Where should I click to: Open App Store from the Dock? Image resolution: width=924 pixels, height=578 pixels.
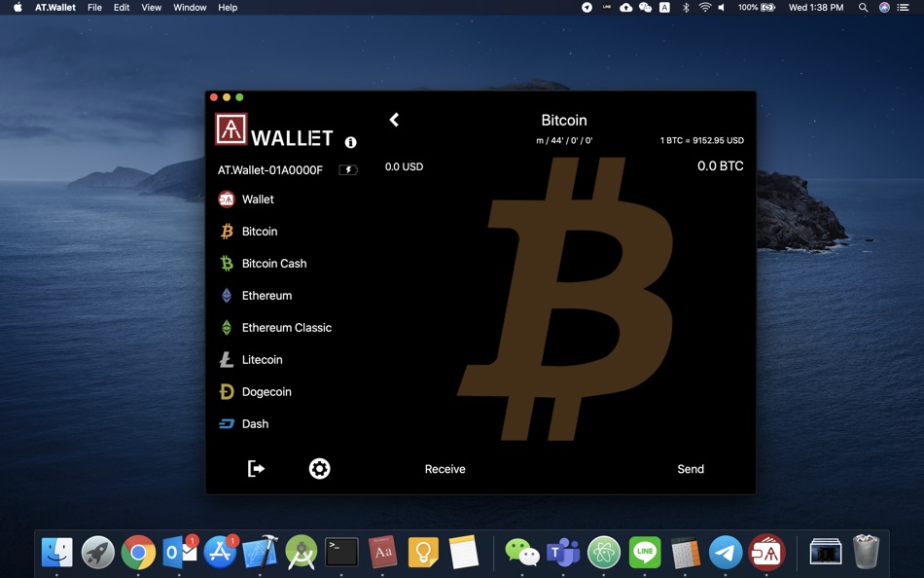[x=220, y=553]
